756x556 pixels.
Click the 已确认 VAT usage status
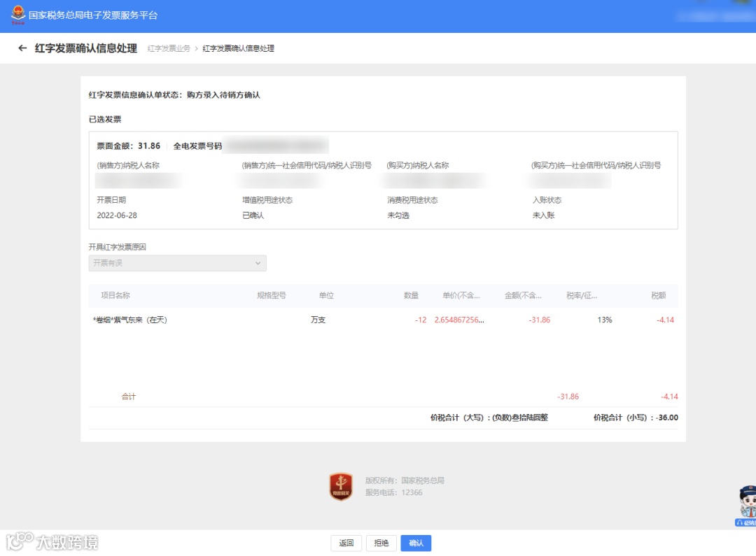253,215
